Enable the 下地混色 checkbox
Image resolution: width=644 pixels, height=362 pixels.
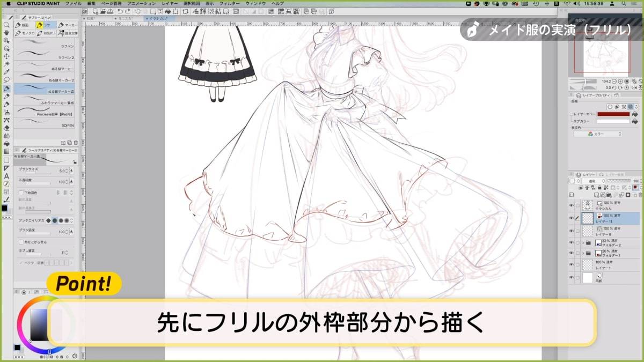pos(21,193)
